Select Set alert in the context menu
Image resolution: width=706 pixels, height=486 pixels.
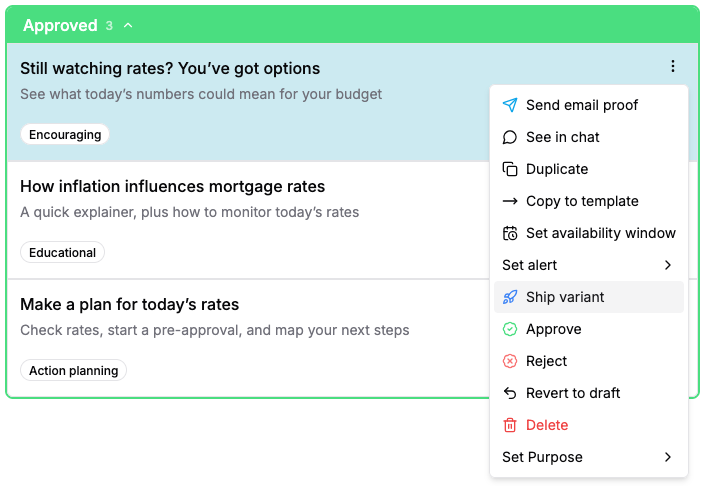point(530,265)
